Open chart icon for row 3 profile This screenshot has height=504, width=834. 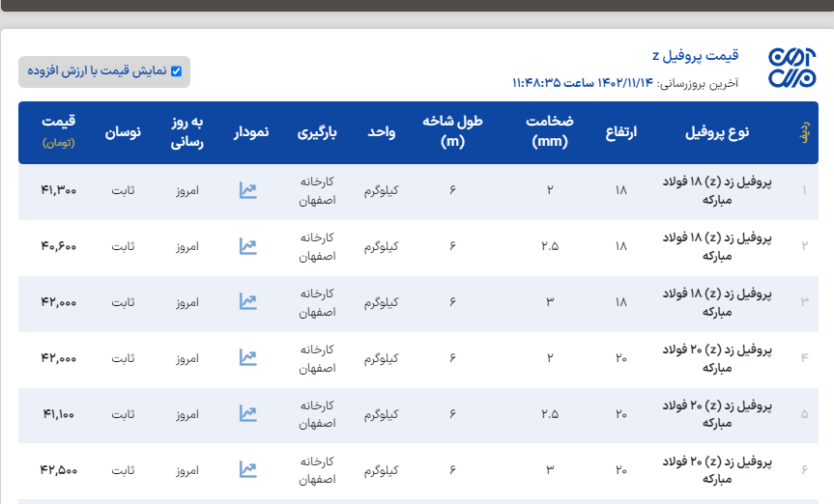(248, 302)
